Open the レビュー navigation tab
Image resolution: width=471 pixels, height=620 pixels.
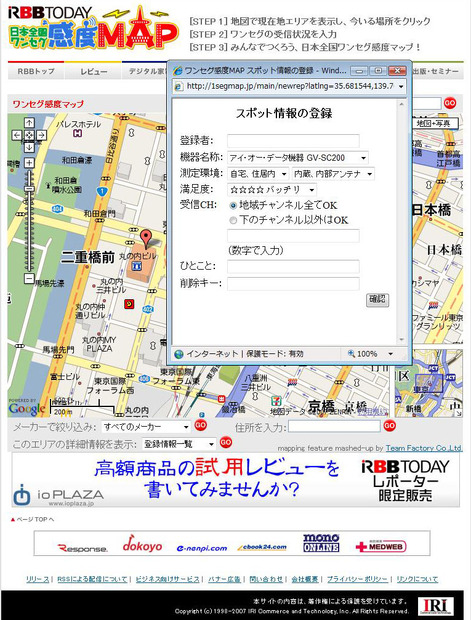click(x=93, y=72)
